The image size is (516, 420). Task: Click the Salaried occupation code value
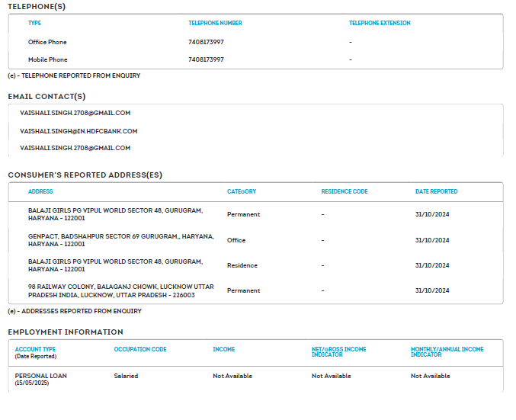coord(126,376)
